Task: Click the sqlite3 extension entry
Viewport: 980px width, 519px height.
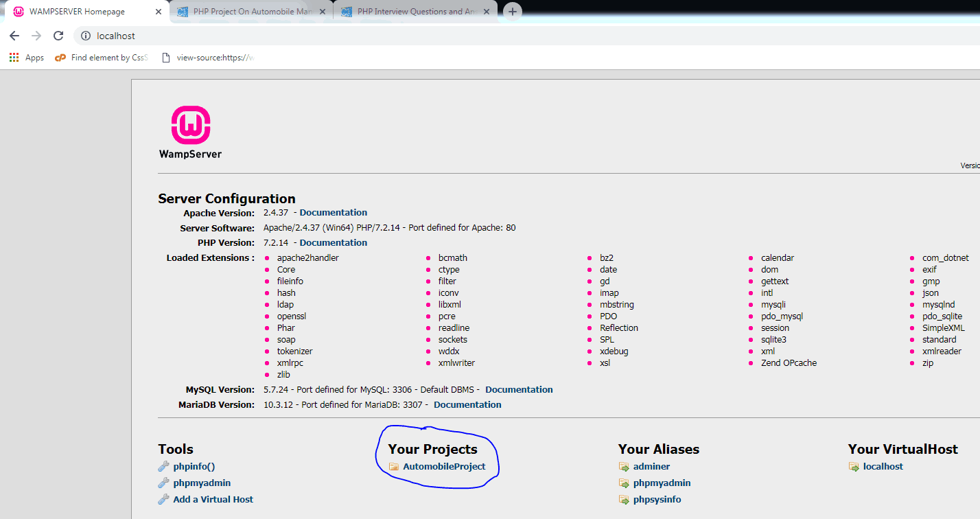Action: (x=773, y=340)
